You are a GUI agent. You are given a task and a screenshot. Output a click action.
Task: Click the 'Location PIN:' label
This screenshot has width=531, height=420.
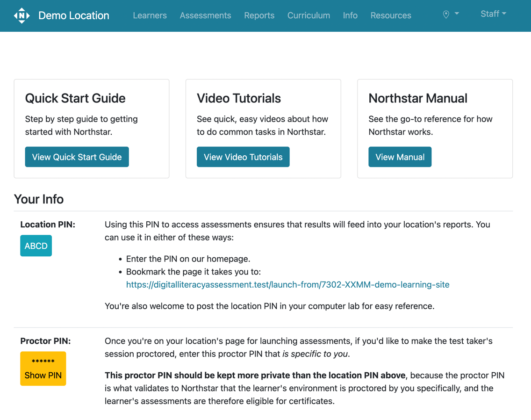point(48,224)
